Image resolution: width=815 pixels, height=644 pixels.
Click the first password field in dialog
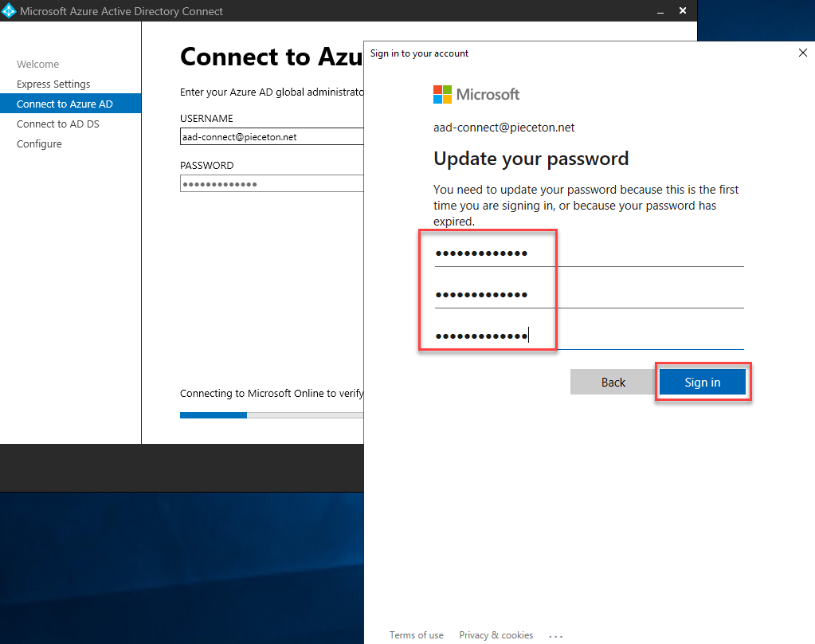589,253
